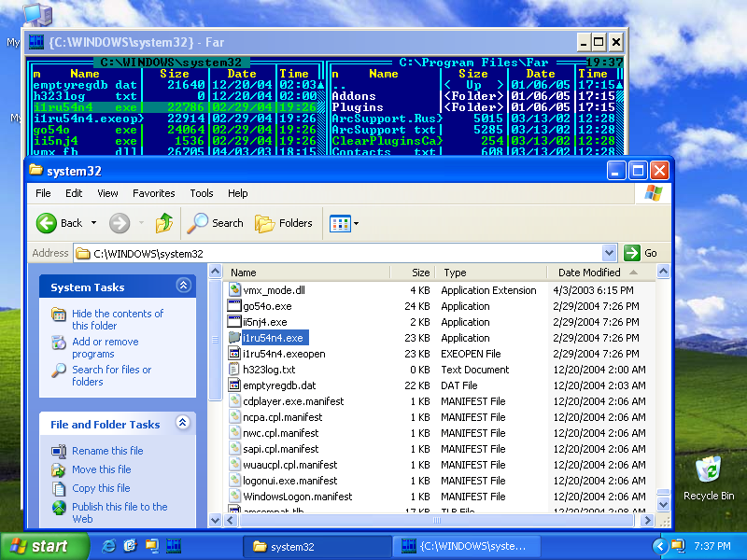The height and width of the screenshot is (560, 747).
Task: Sort by Size column header
Action: pyautogui.click(x=413, y=273)
